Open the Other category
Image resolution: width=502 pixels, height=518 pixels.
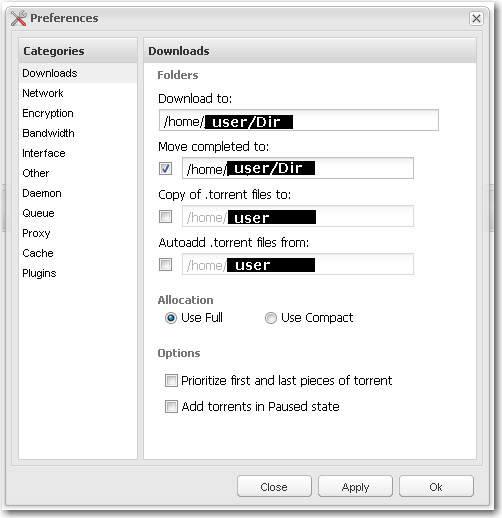pos(78,173)
